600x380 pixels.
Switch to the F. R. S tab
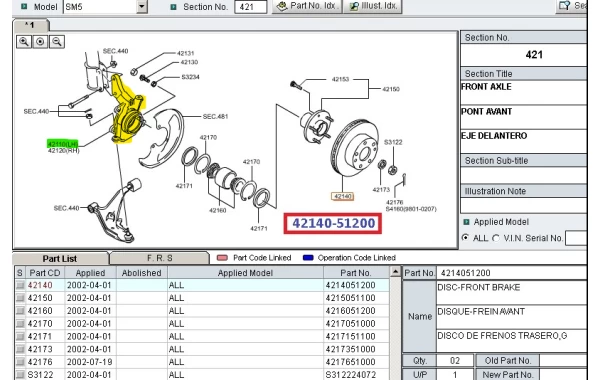click(x=160, y=258)
